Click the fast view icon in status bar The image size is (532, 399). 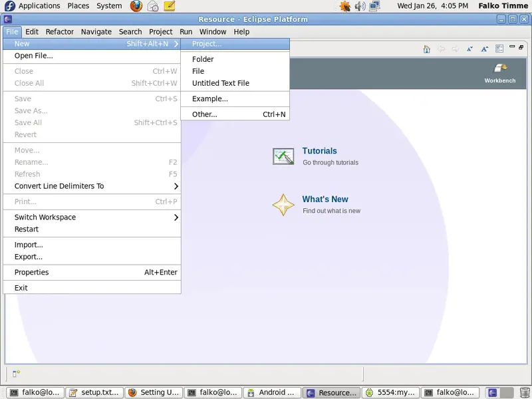tap(16, 374)
